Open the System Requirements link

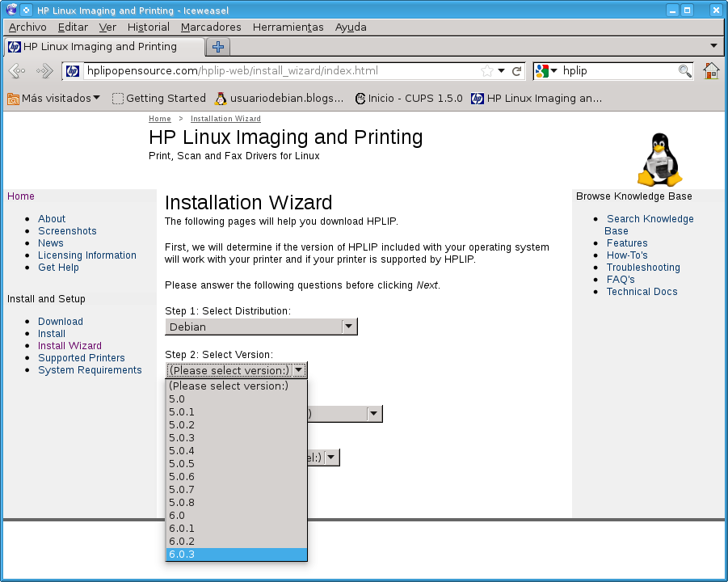90,370
